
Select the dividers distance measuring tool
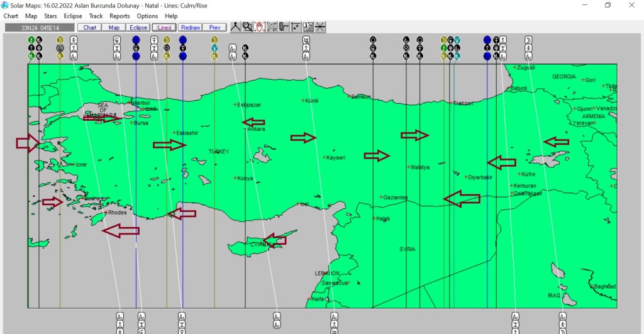(235, 27)
